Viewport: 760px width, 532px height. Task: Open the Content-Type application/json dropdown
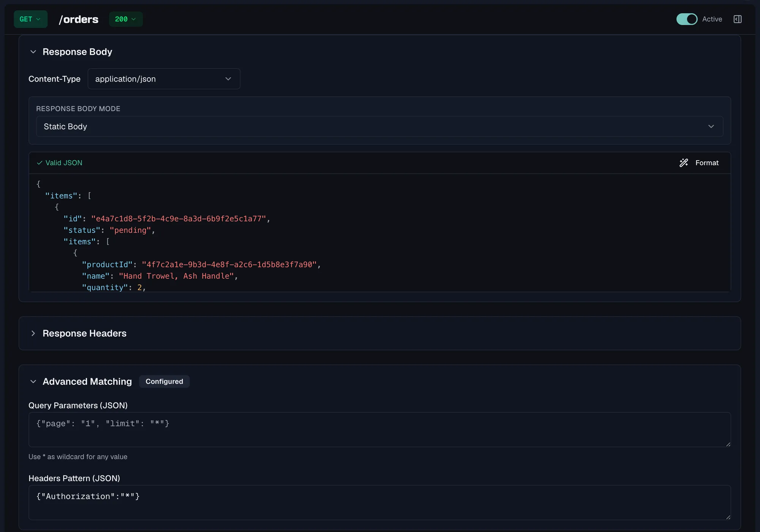[x=164, y=79]
